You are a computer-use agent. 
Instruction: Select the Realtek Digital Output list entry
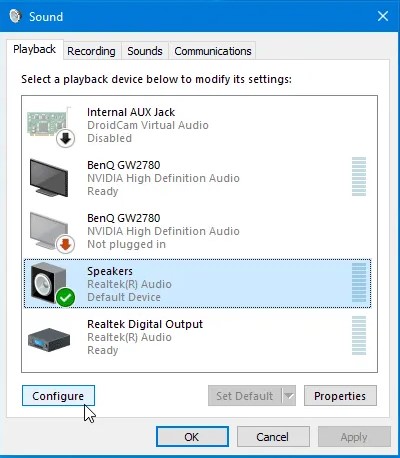(197, 337)
